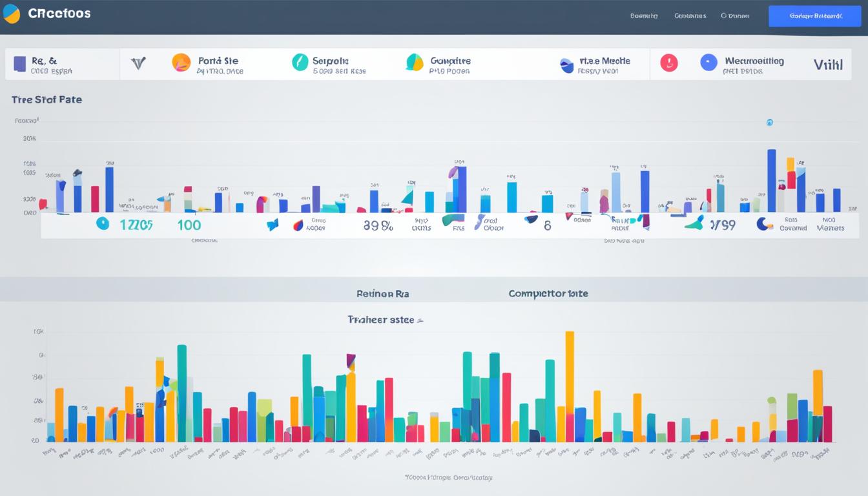Viewport: 868px width, 496px height.
Task: Click the tallest blue bar in the upper chart
Action: click(771, 181)
